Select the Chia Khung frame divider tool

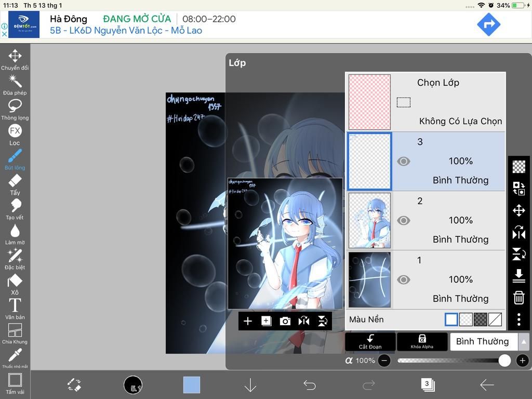(15, 334)
